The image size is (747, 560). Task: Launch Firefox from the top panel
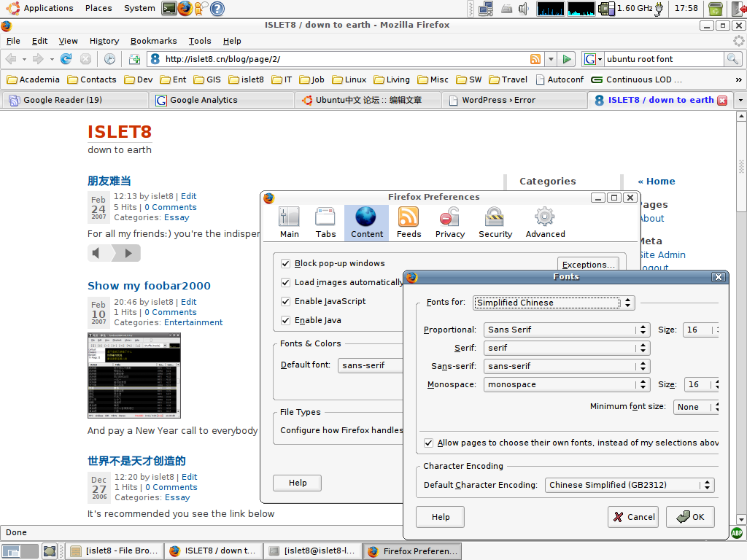pos(185,8)
